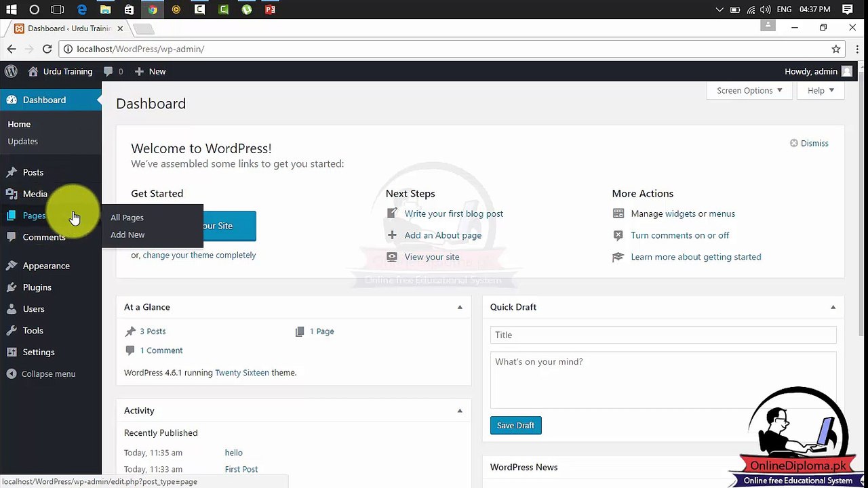Select Add New in Pages flyout

coord(127,235)
